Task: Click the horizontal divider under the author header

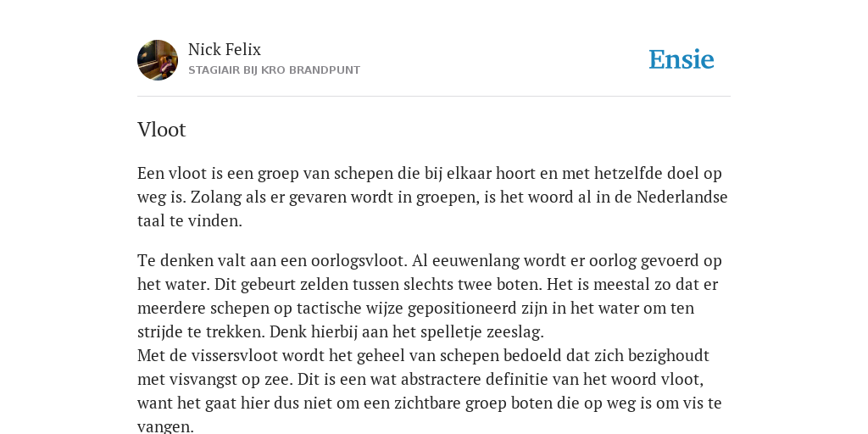Action: pyautogui.click(x=434, y=97)
